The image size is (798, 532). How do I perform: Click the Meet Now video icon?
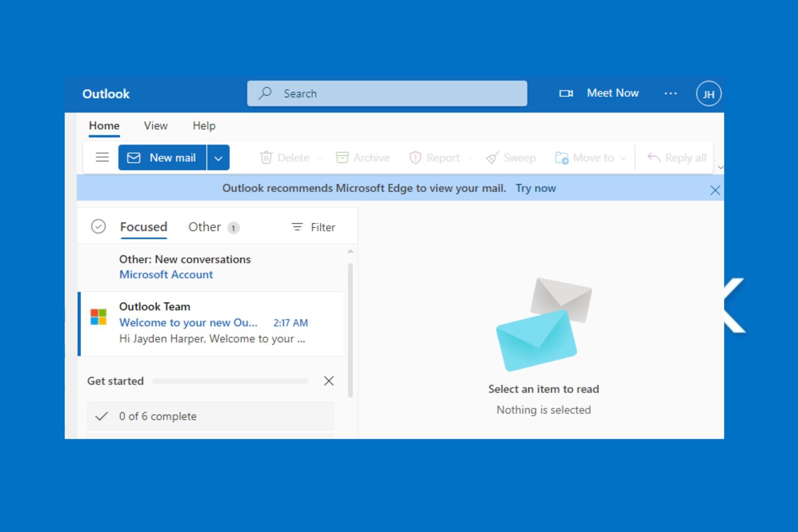pos(565,93)
